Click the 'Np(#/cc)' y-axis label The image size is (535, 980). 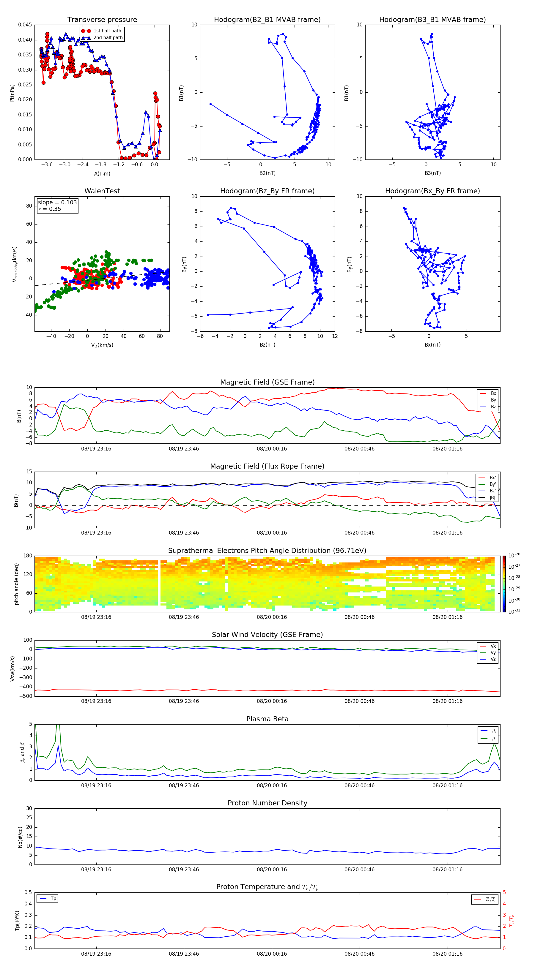(20, 837)
